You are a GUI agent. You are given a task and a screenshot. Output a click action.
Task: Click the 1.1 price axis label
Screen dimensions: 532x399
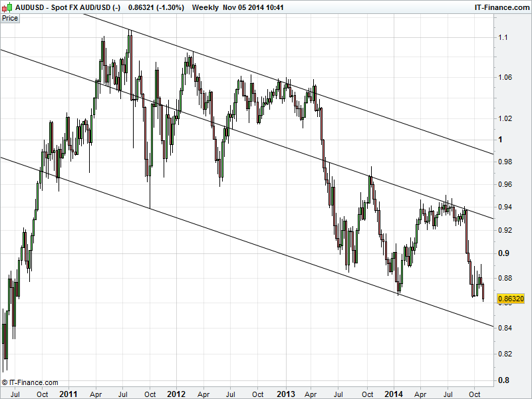tap(503, 37)
